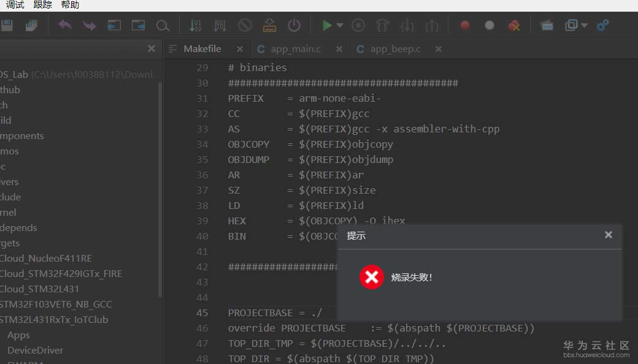The image size is (638, 364).
Task: Dismiss the 烧录失败 dialog with X
Action: [608, 234]
